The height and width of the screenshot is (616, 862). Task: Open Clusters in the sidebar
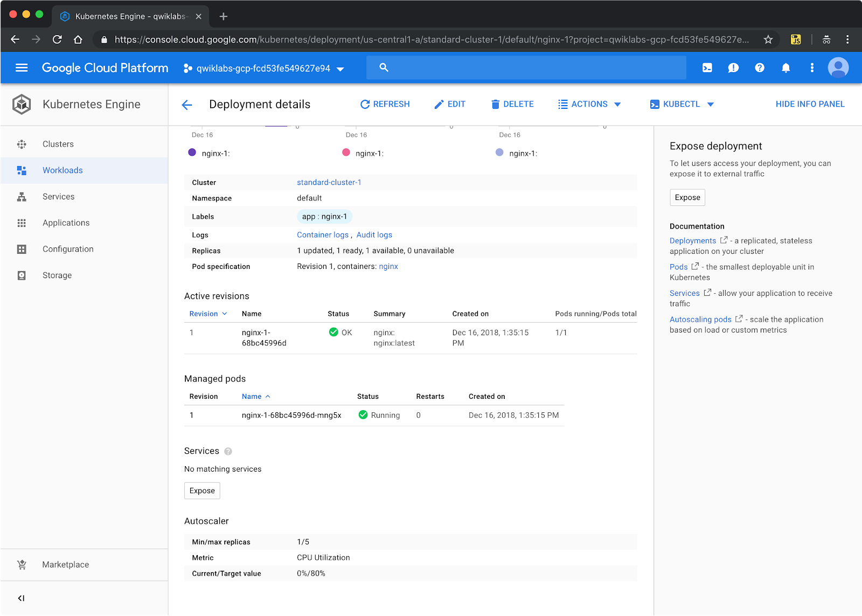pyautogui.click(x=84, y=144)
